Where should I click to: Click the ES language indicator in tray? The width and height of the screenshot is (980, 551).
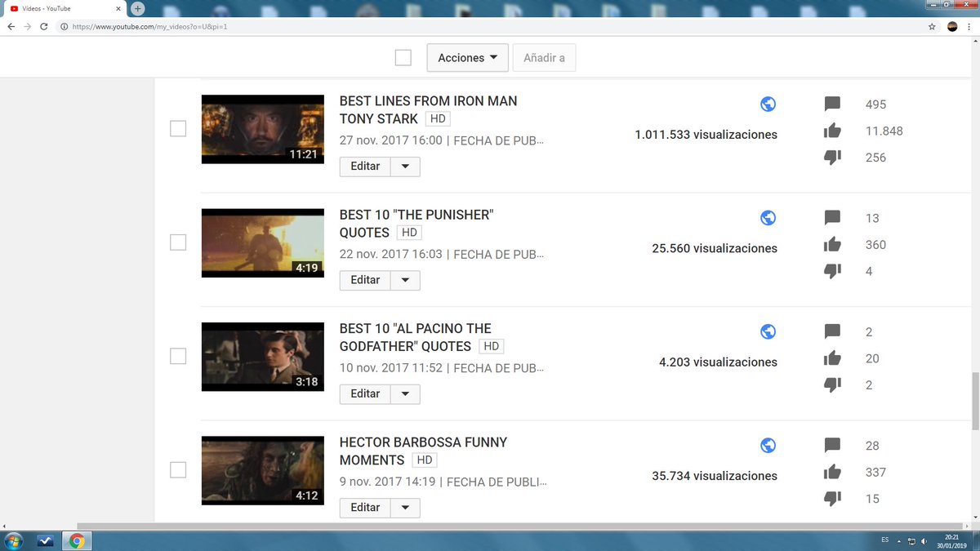pos(885,540)
